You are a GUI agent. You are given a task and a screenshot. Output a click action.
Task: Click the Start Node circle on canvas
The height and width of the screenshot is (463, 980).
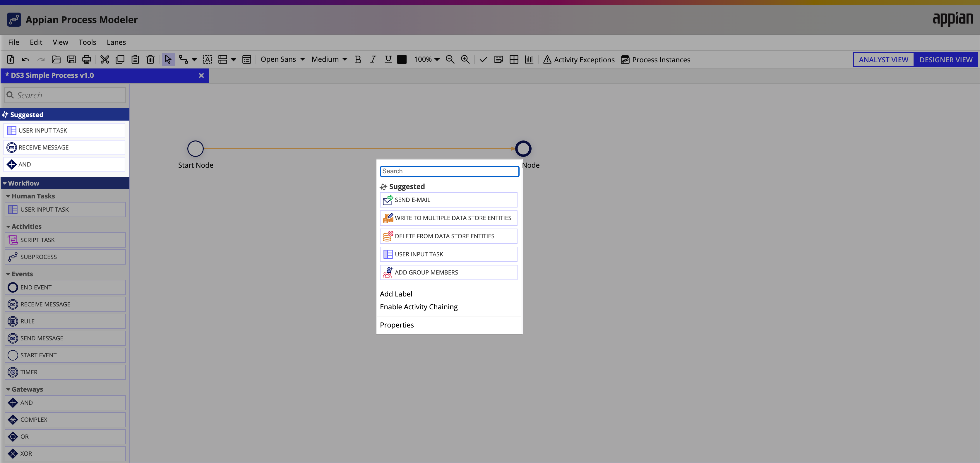pyautogui.click(x=195, y=149)
